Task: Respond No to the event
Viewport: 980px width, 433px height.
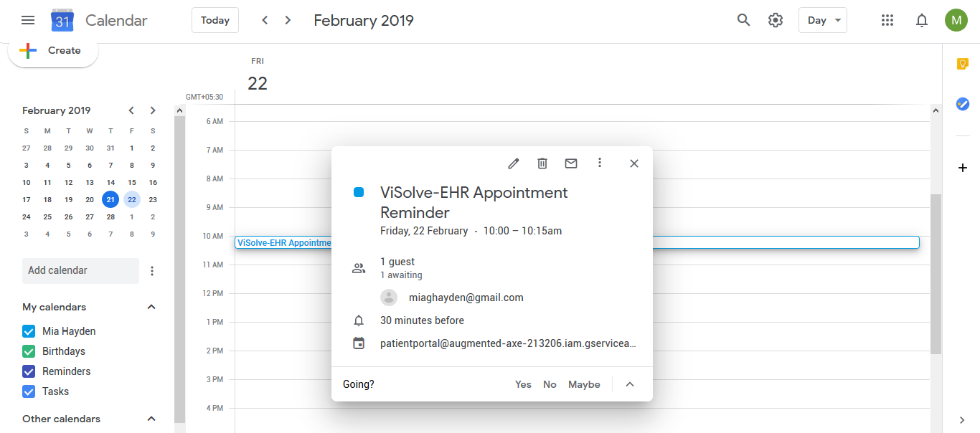Action: (x=550, y=384)
